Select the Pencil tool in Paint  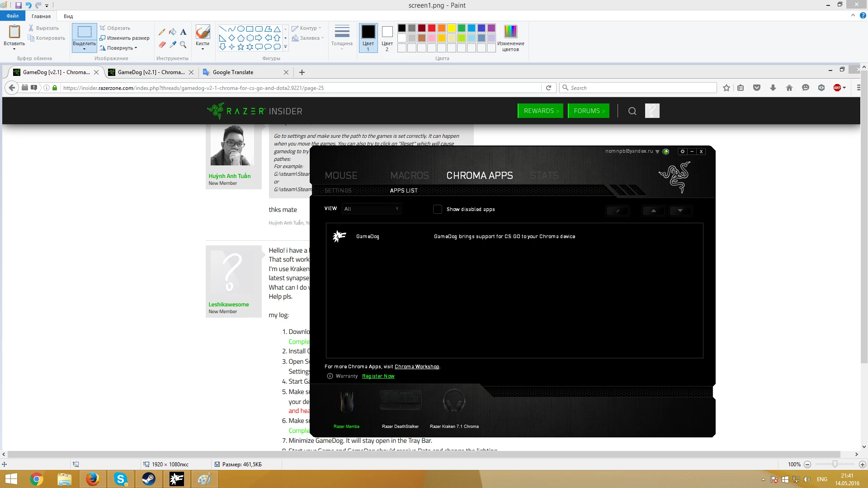162,32
